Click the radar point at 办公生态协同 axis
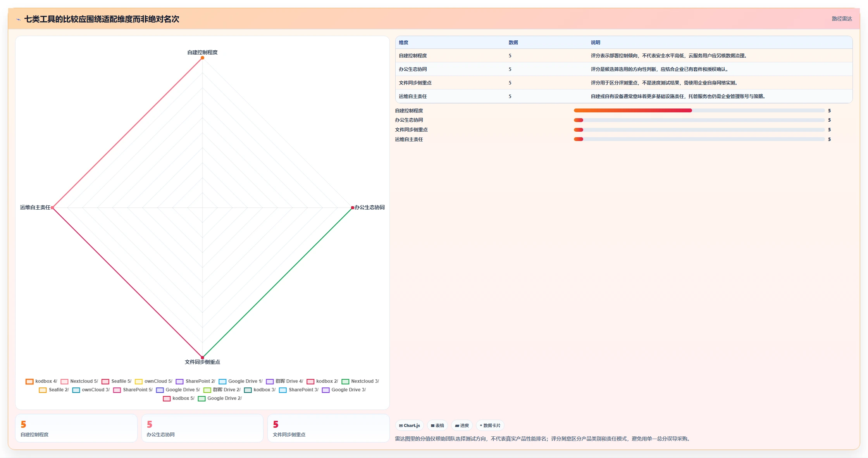 (x=352, y=208)
